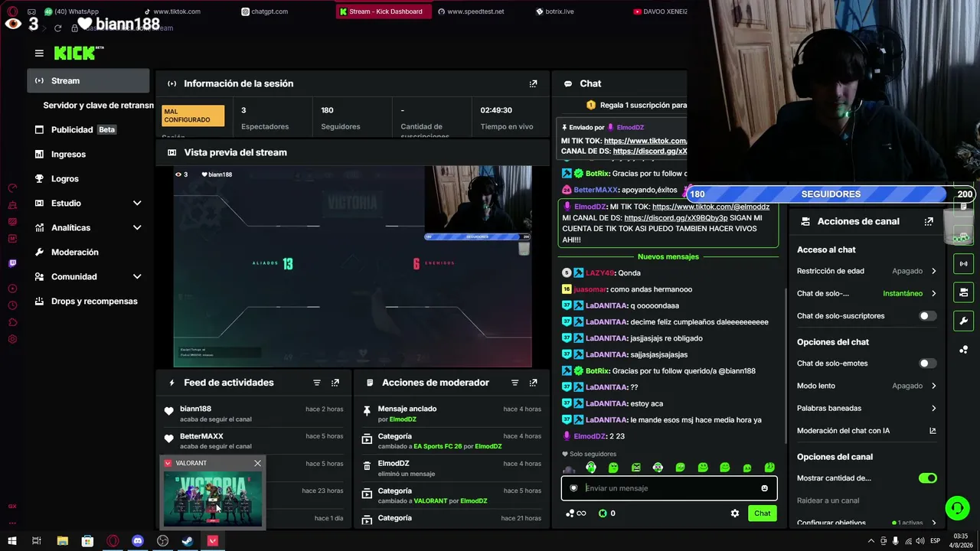Filter the Acciones de moderador list
This screenshot has width=980, height=551.
514,383
